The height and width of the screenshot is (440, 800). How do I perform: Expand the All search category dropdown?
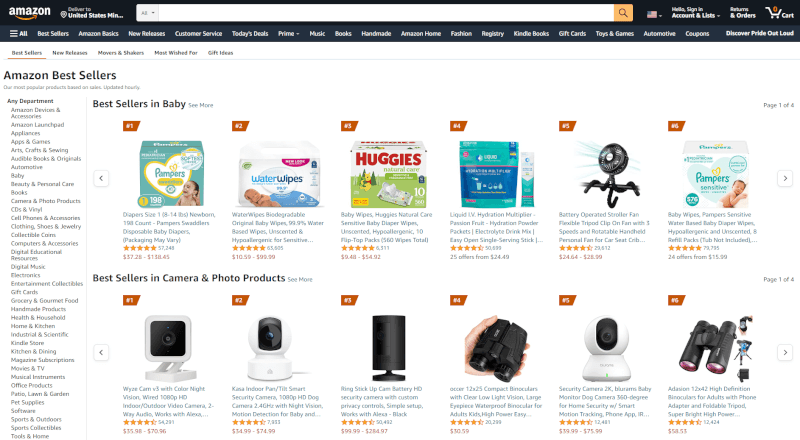point(147,13)
